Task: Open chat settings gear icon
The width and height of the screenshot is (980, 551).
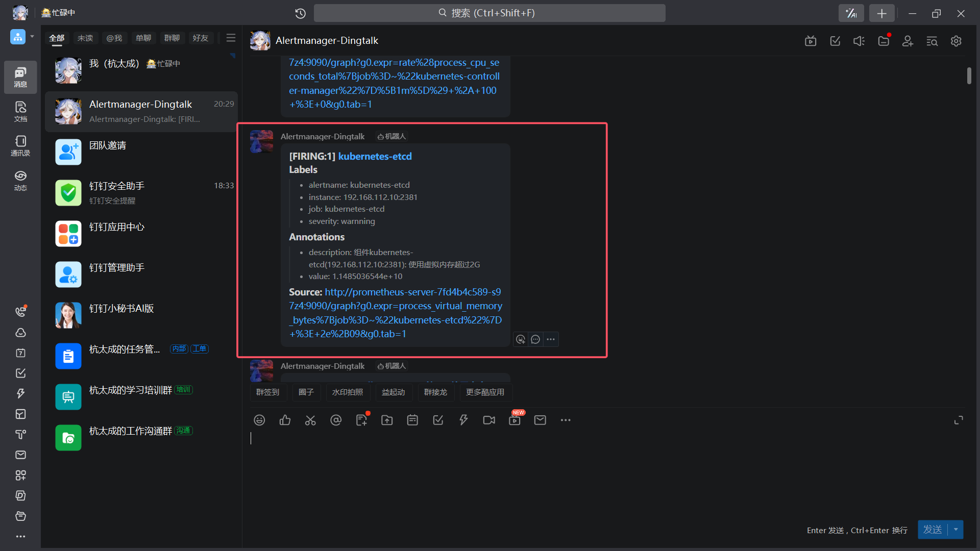Action: [956, 41]
